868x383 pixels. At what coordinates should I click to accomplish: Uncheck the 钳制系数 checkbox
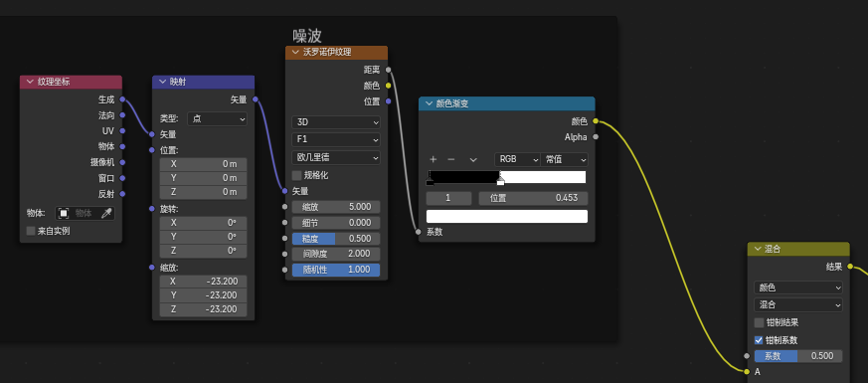pyautogui.click(x=759, y=340)
